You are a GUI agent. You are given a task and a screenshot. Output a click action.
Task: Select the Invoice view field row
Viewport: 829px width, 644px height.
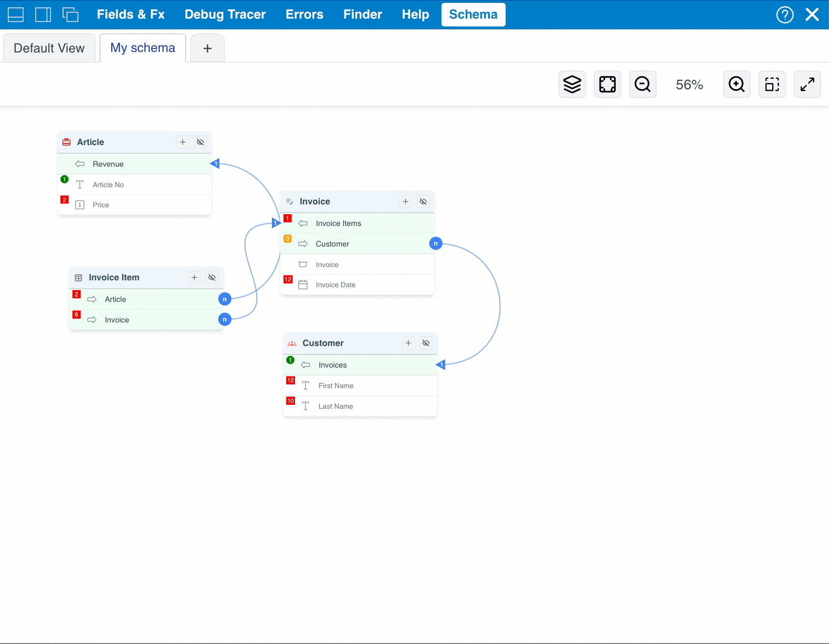pos(357,264)
